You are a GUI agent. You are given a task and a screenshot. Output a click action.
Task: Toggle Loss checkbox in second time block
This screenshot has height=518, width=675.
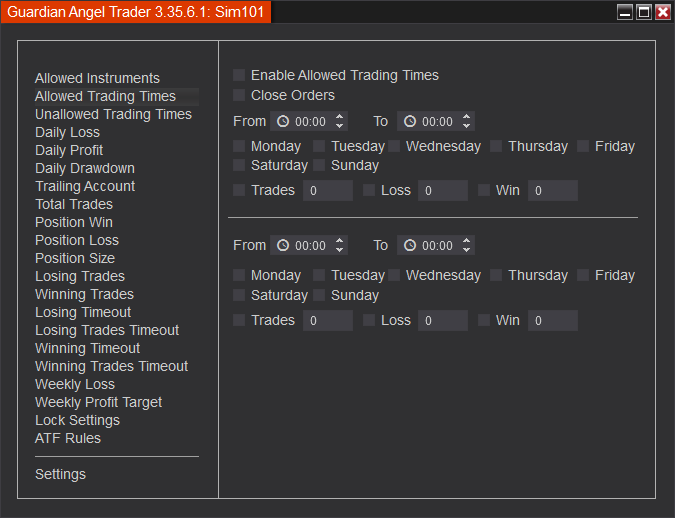369,320
